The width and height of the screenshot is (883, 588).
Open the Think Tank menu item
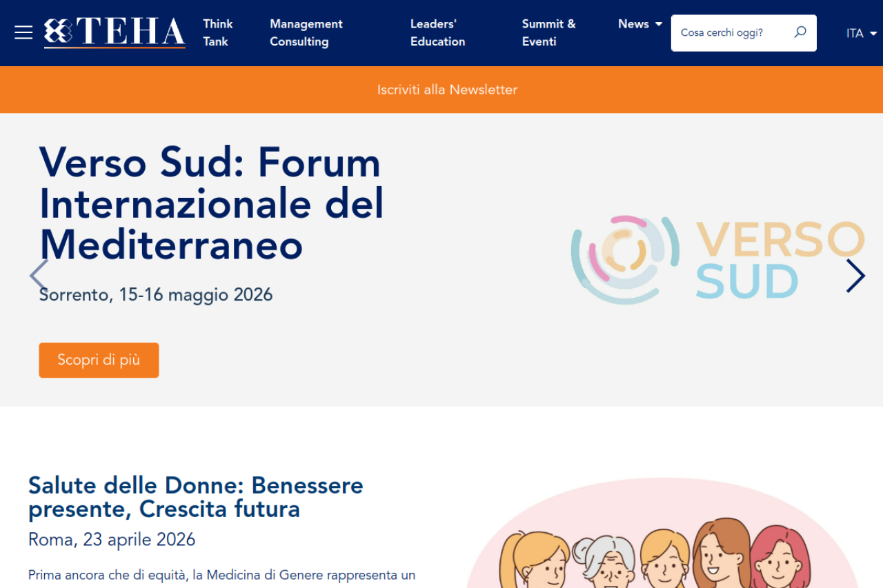tap(217, 32)
